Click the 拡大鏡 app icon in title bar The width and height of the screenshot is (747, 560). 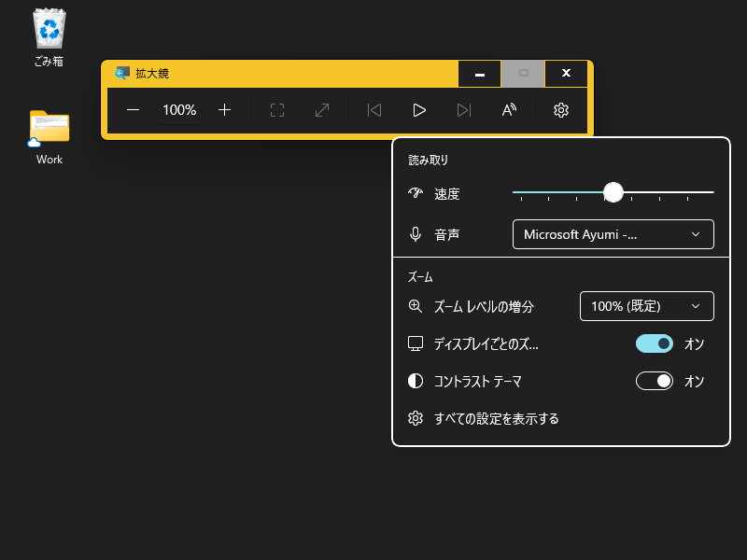pyautogui.click(x=122, y=74)
